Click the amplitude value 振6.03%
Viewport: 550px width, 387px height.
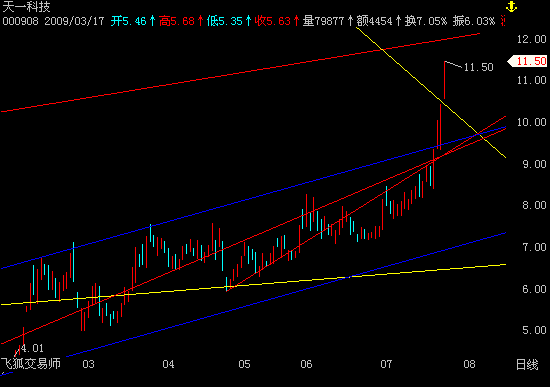[x=474, y=21]
